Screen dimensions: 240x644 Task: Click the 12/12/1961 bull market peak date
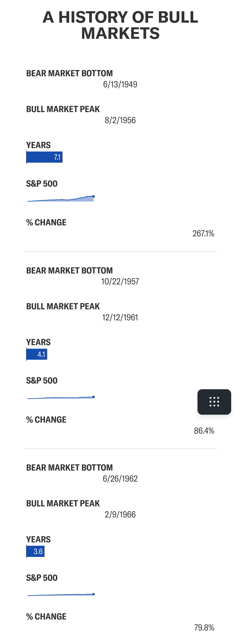120,318
